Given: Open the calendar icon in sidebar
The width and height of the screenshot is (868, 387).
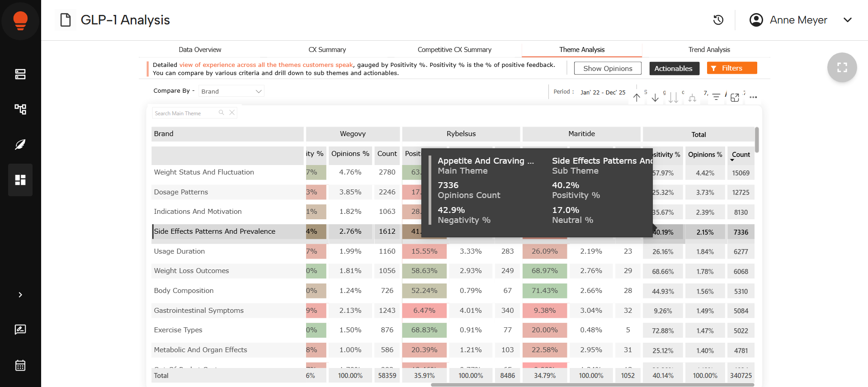Looking at the screenshot, I should click(x=20, y=365).
